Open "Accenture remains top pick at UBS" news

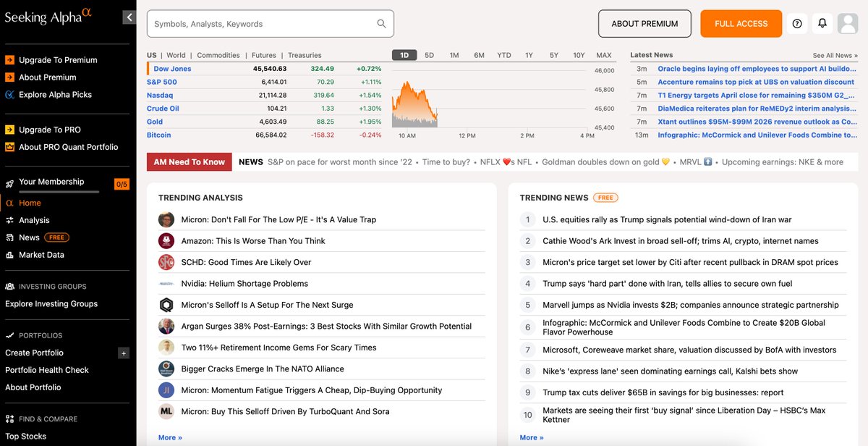pos(756,82)
